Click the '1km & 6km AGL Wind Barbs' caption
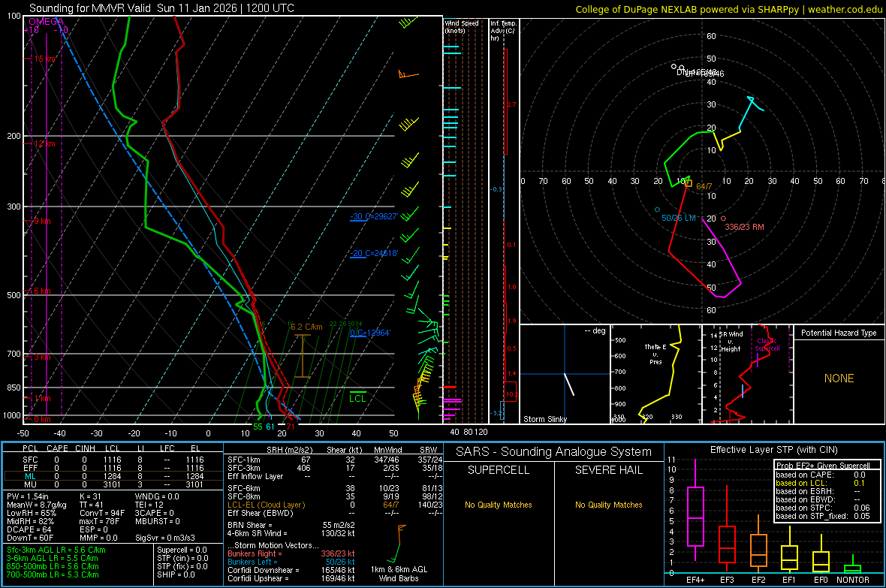 coord(399,574)
